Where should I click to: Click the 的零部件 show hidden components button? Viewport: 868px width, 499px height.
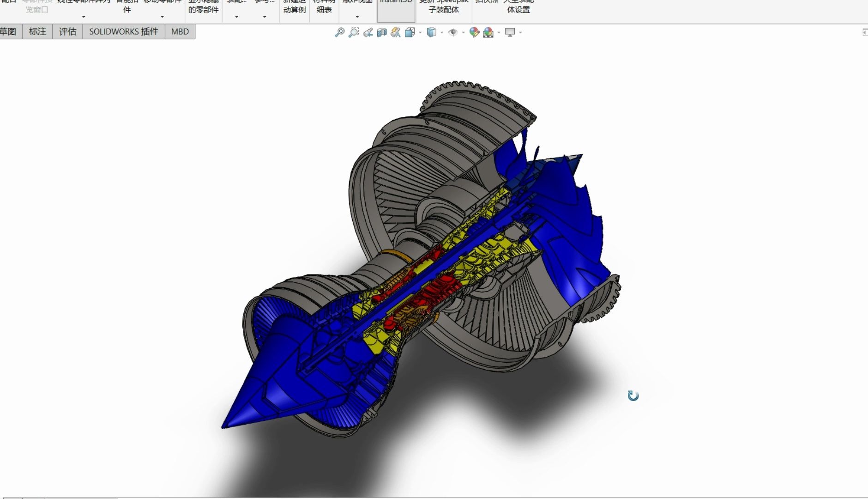point(203,8)
